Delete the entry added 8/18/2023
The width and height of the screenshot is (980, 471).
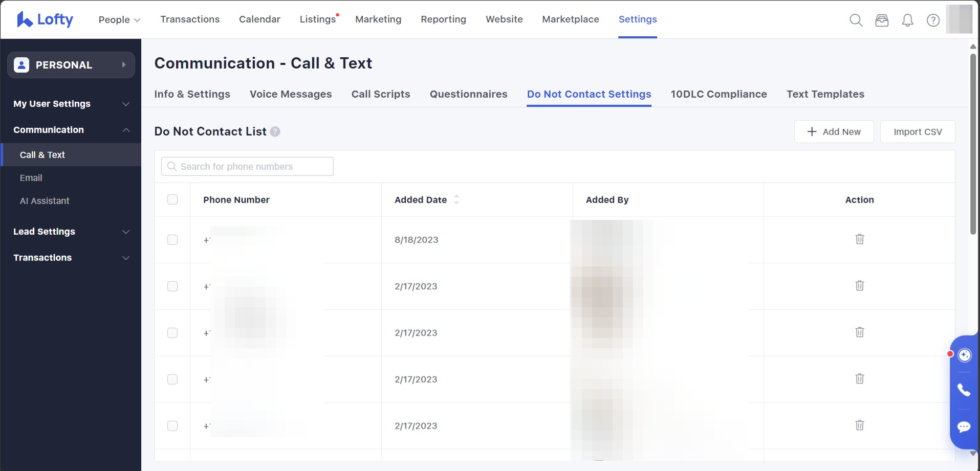coord(859,239)
